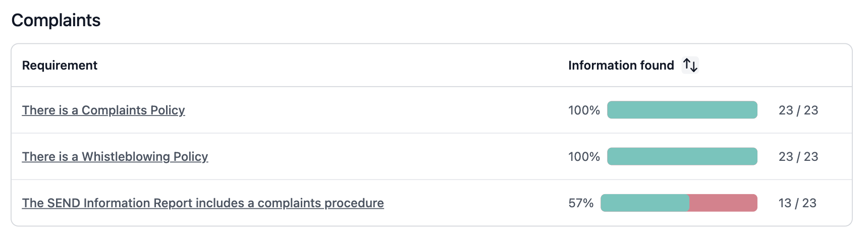868x237 pixels.
Task: Click the Requirement column header
Action: [x=60, y=66]
